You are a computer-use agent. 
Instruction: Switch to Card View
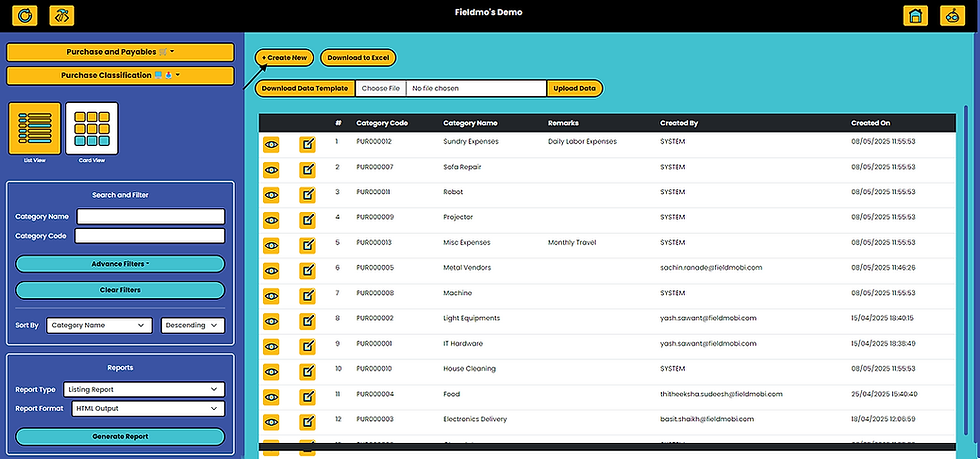point(92,129)
